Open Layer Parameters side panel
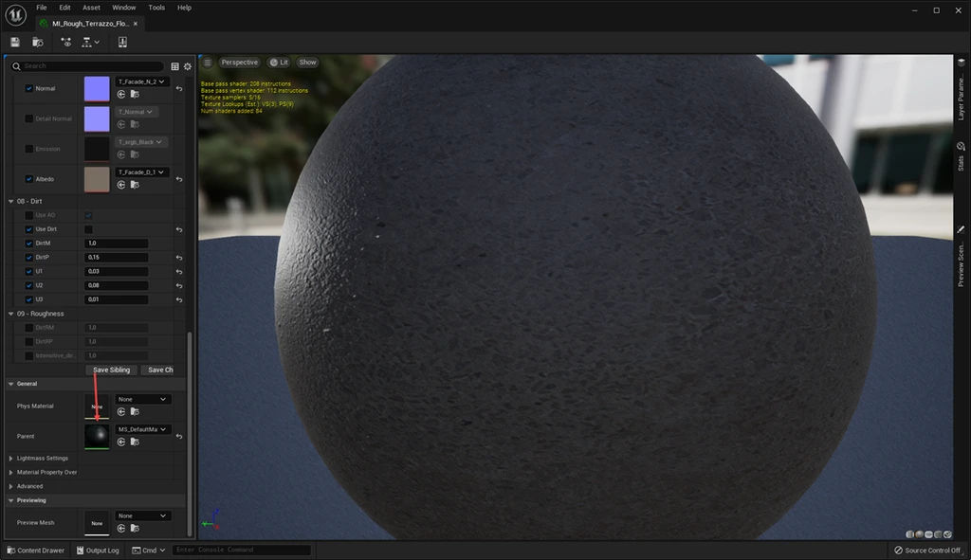The image size is (971, 560). click(x=962, y=90)
